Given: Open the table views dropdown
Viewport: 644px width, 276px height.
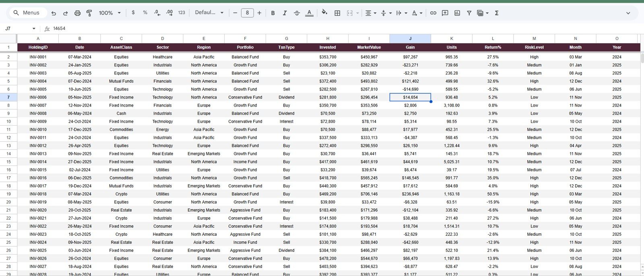Looking at the screenshot, I should [x=482, y=13].
